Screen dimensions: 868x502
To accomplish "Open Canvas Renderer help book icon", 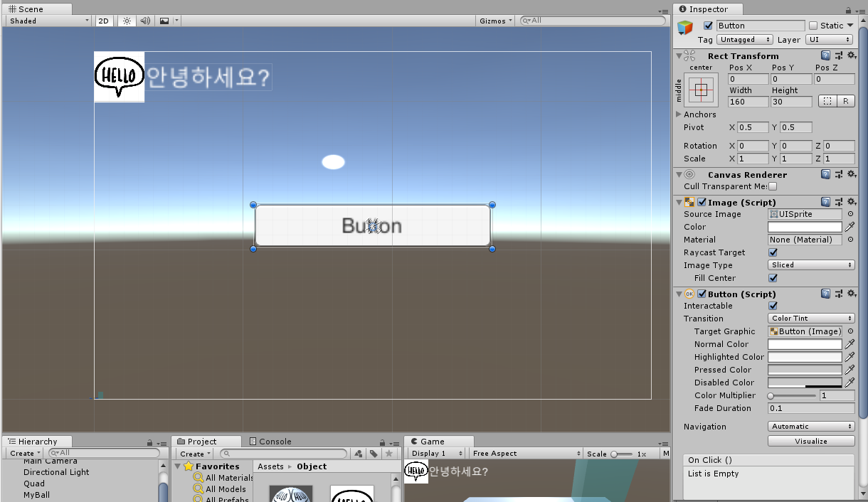I will coord(825,174).
